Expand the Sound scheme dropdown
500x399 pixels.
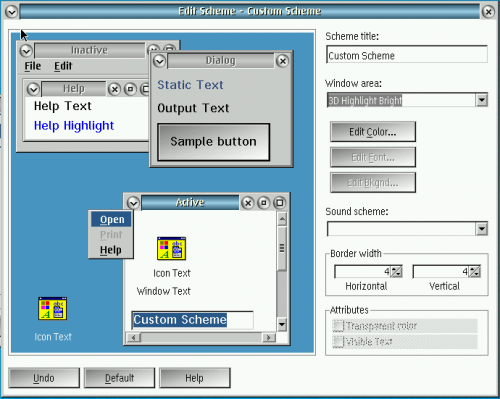pos(482,229)
